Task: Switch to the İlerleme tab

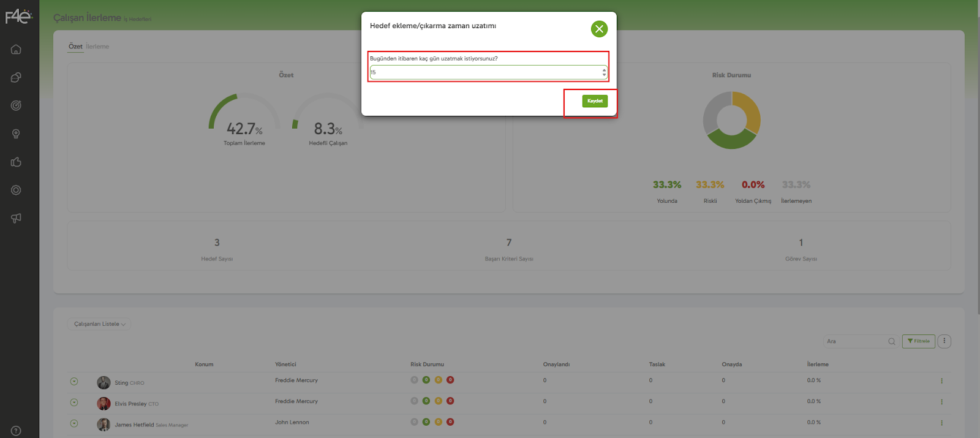Action: (97, 47)
